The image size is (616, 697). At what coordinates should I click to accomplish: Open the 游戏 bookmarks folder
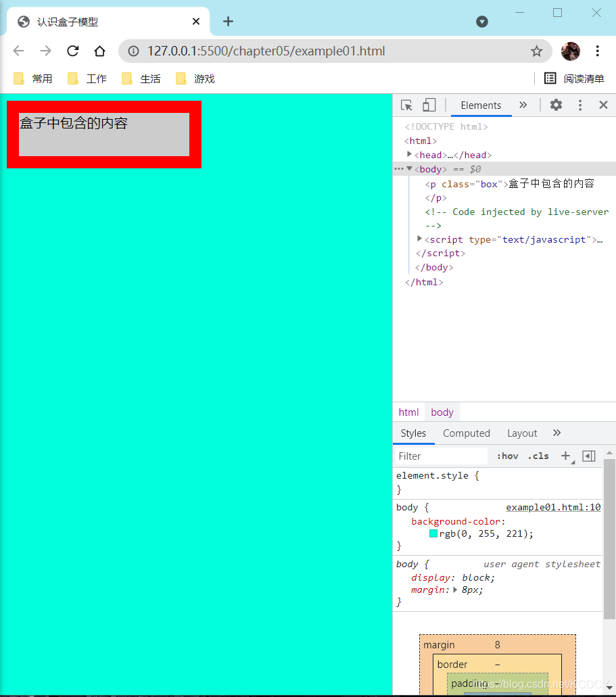point(195,78)
